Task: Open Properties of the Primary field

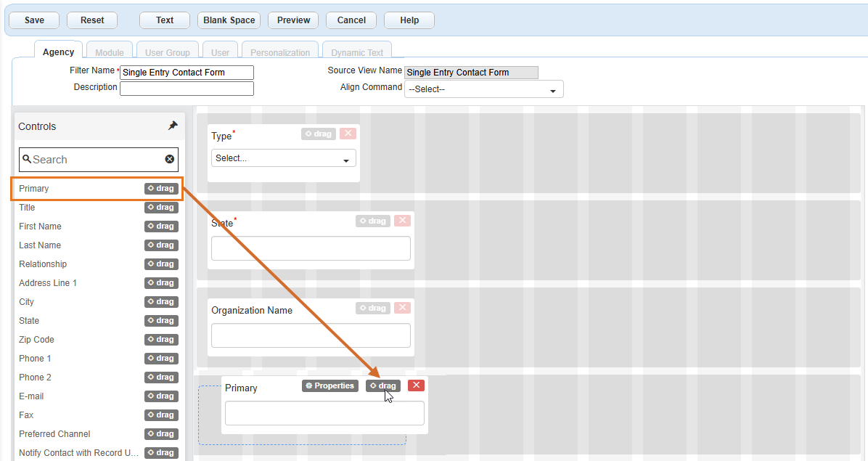Action: point(330,386)
